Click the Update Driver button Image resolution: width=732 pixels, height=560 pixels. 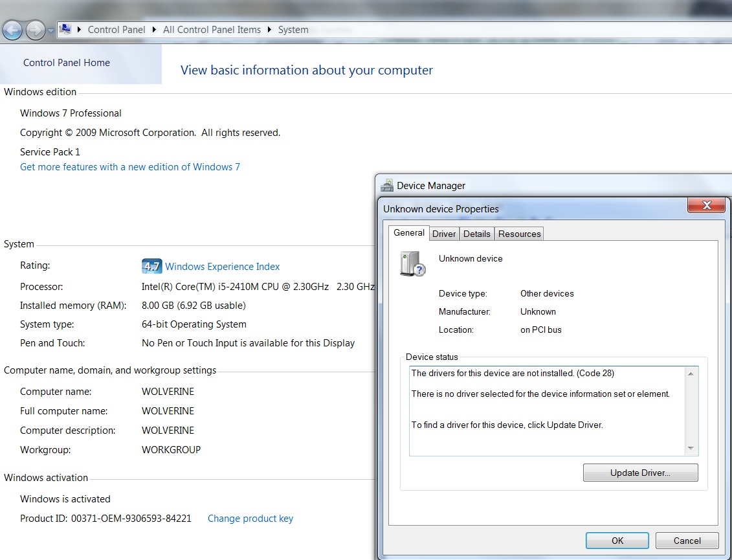coord(641,473)
